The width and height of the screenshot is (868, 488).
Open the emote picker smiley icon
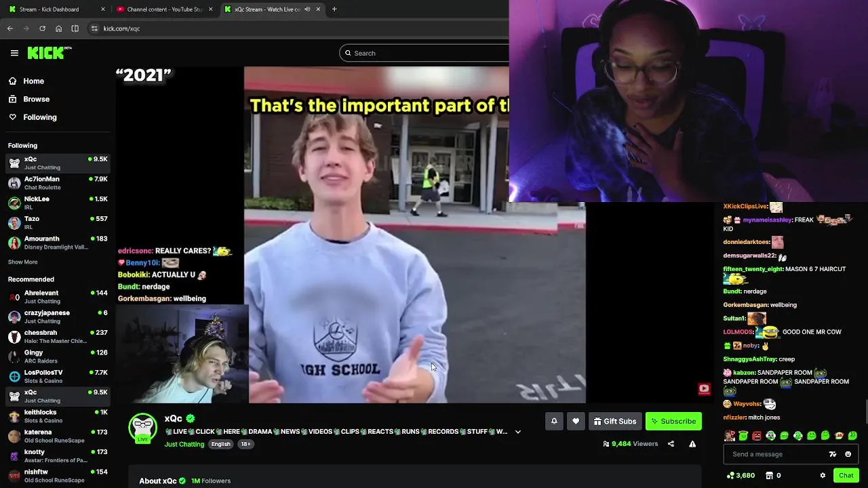(848, 454)
